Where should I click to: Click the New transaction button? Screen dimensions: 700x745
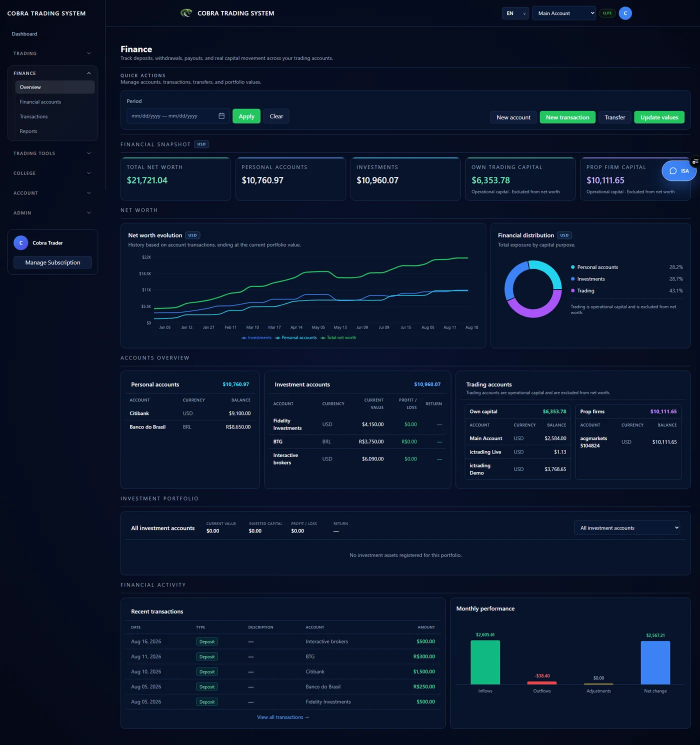(567, 117)
